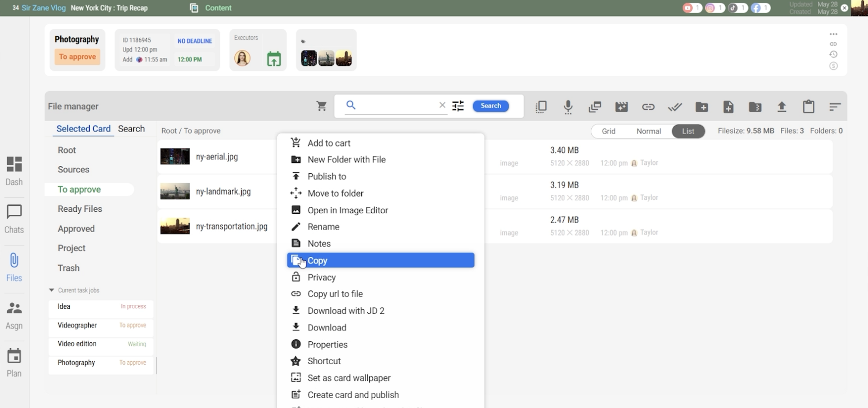Click the To approve status button
This screenshot has height=408, width=868.
77,57
